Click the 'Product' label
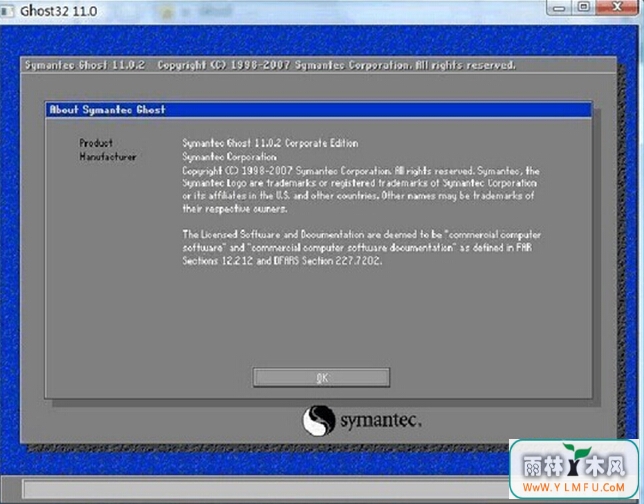 click(x=96, y=143)
